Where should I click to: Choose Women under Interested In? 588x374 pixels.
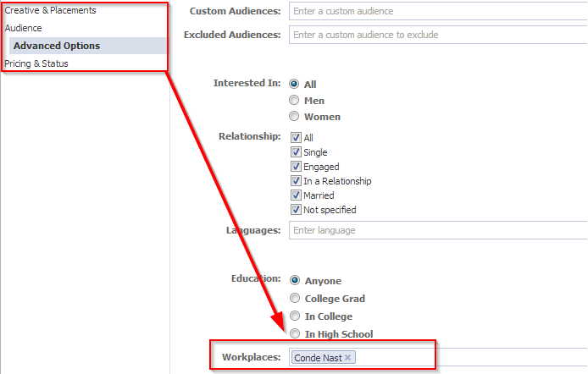click(294, 116)
